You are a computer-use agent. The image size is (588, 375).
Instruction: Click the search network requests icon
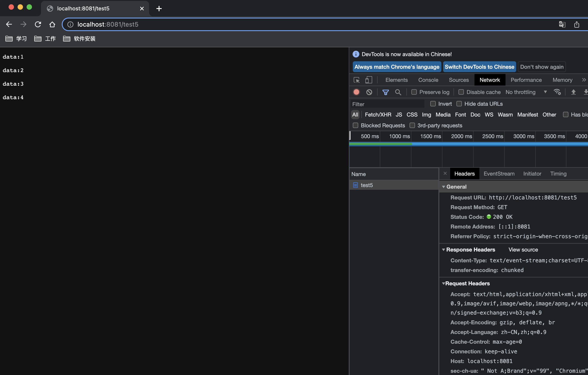pyautogui.click(x=398, y=92)
